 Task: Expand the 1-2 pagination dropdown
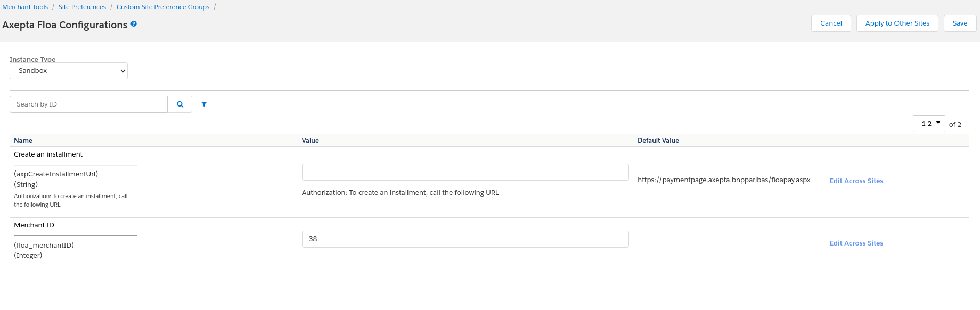coord(928,124)
